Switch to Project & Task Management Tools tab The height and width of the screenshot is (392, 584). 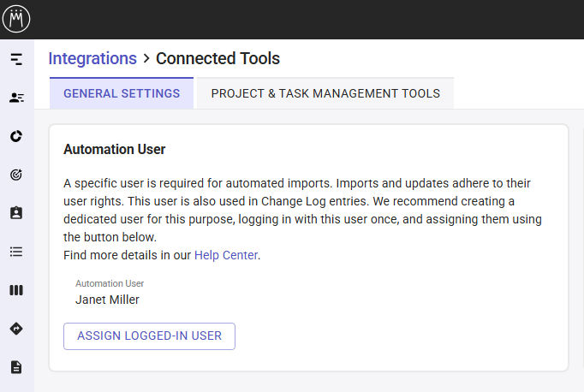click(325, 93)
